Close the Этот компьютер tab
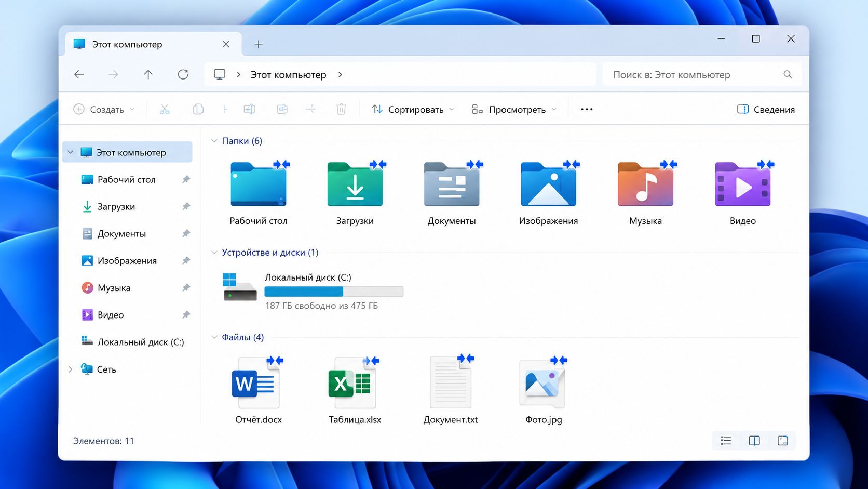 click(226, 44)
